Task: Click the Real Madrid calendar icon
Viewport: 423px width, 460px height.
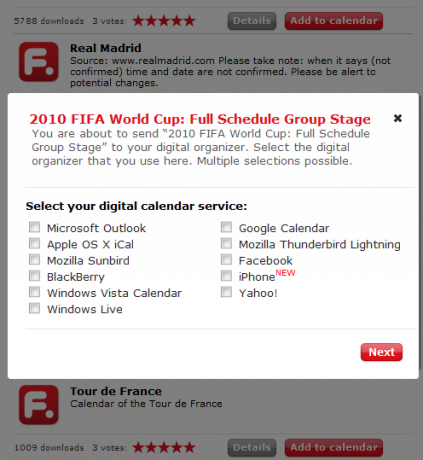Action: [x=39, y=62]
